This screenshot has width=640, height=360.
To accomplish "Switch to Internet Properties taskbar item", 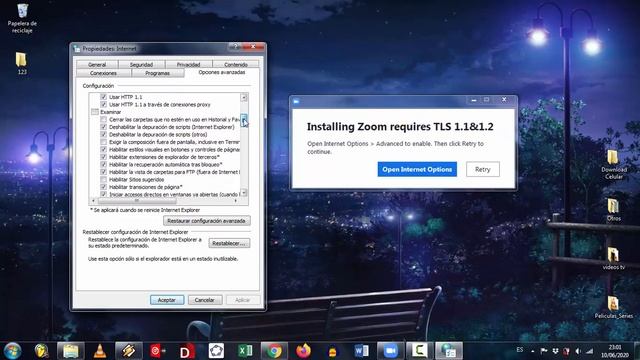I will (x=449, y=351).
